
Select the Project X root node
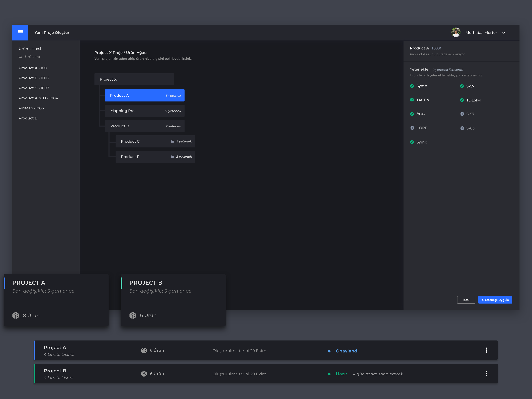pos(134,79)
